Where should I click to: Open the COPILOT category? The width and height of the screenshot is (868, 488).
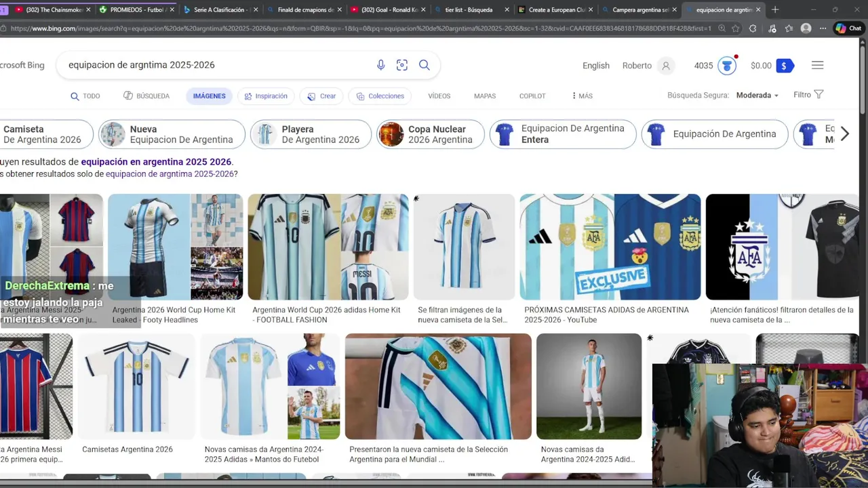pyautogui.click(x=532, y=96)
